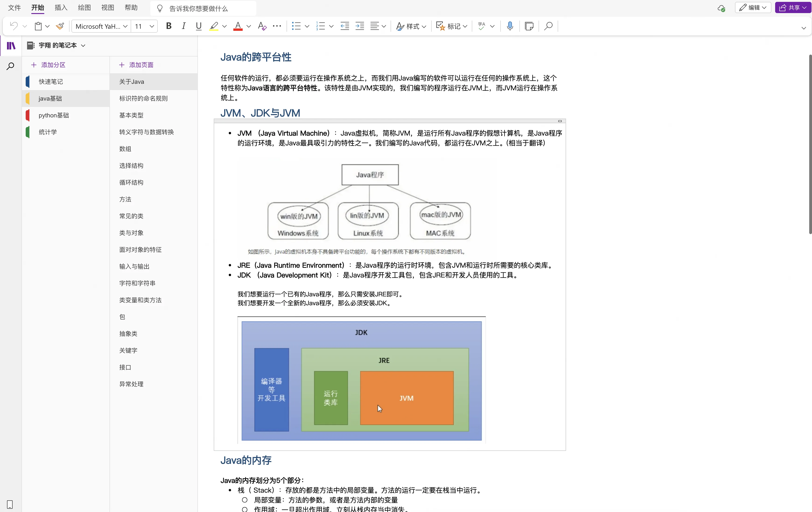
Task: Expand the ribbon with the chevron
Action: [x=804, y=28]
